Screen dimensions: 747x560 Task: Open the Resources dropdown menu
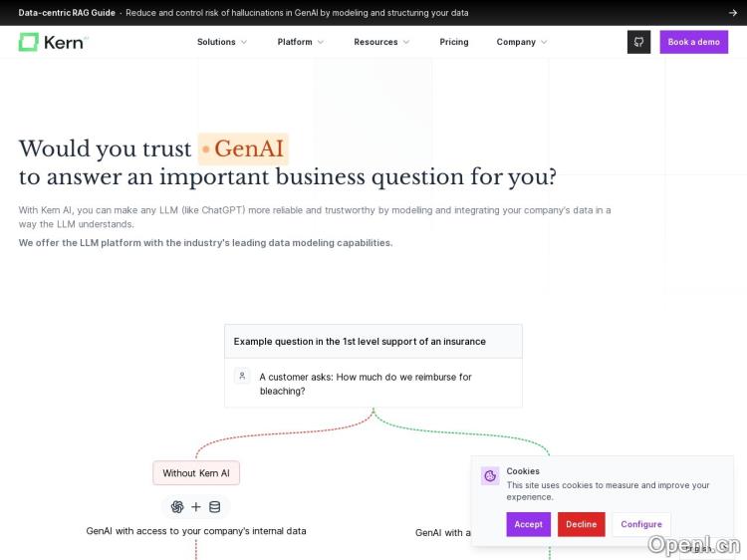[x=381, y=42]
